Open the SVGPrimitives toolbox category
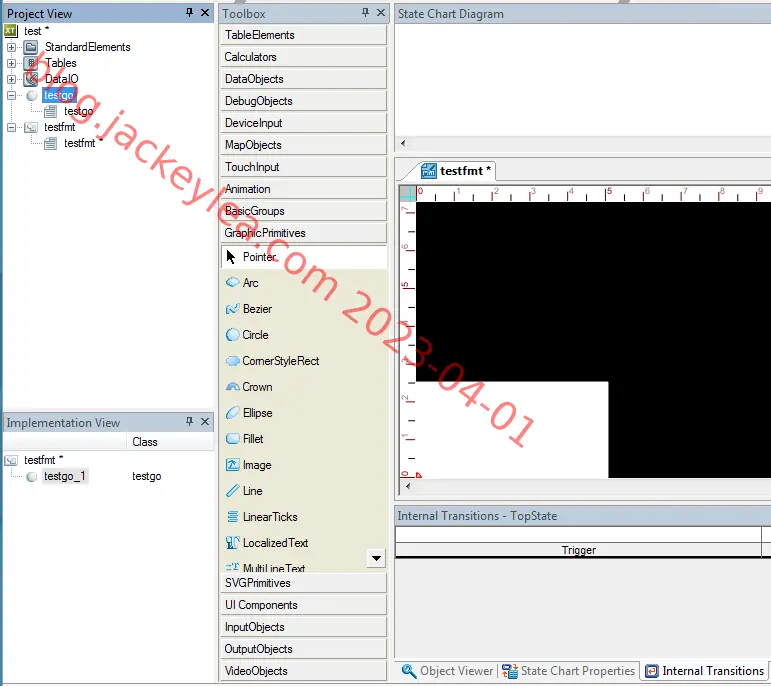771x686 pixels. pos(303,583)
